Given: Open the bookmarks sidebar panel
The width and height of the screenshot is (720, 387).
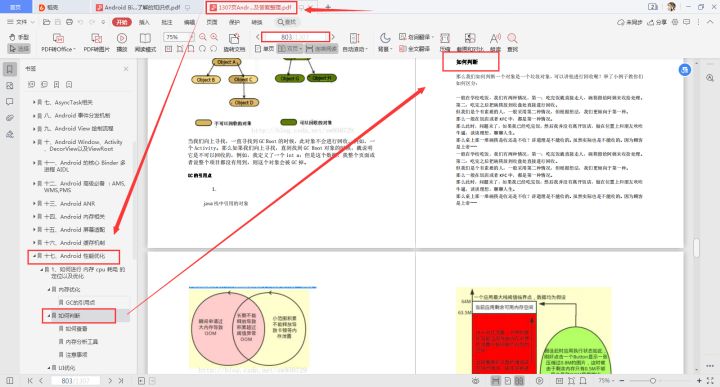Looking at the screenshot, I should click(10, 69).
